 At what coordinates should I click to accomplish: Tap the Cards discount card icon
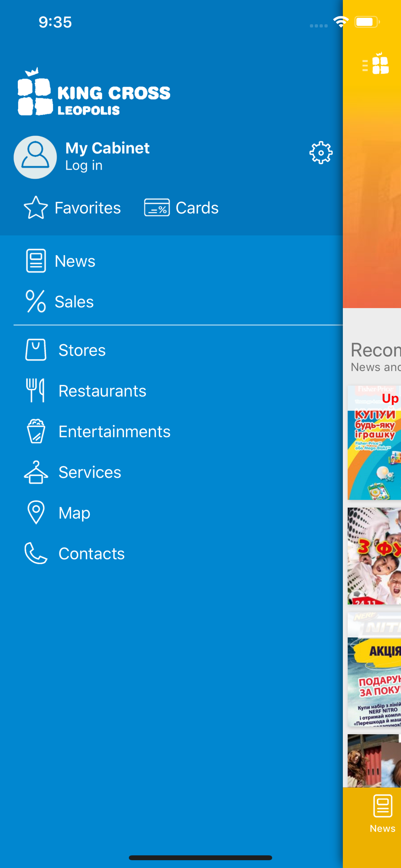pos(157,207)
